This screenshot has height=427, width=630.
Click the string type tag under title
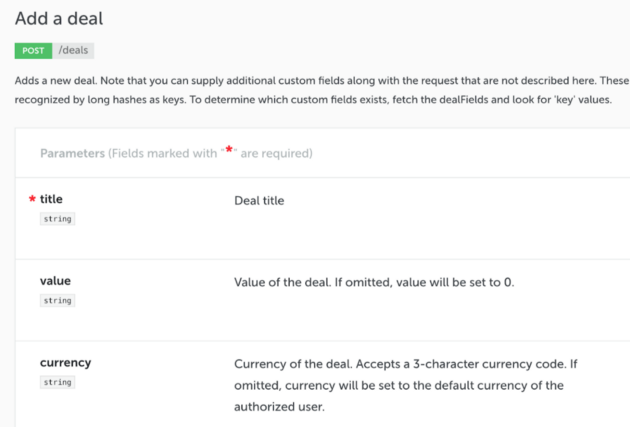click(57, 219)
